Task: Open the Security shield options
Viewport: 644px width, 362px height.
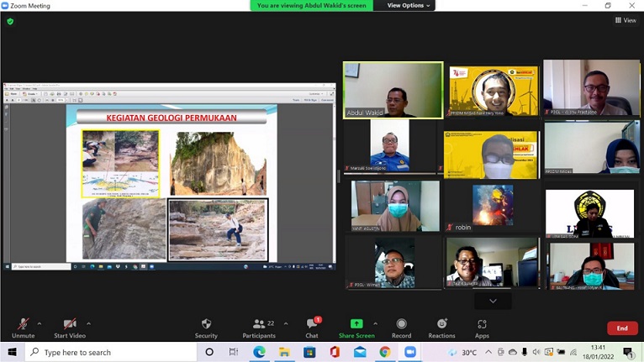Action: click(206, 328)
